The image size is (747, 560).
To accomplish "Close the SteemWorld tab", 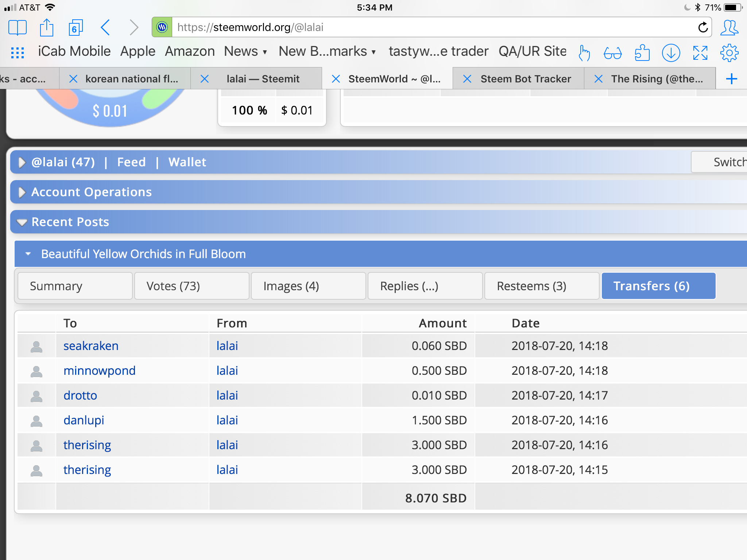I will (x=336, y=79).
